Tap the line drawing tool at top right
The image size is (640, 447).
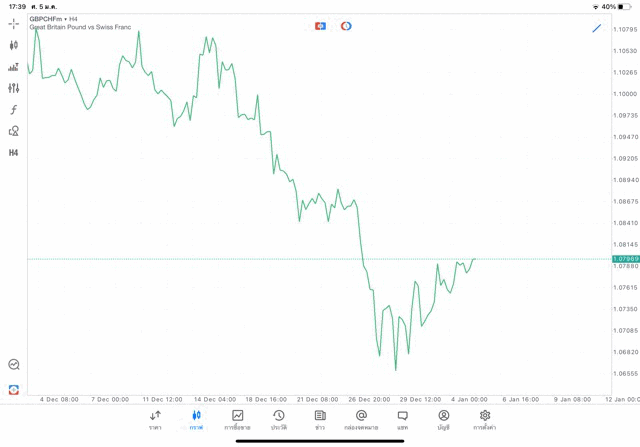pos(597,28)
